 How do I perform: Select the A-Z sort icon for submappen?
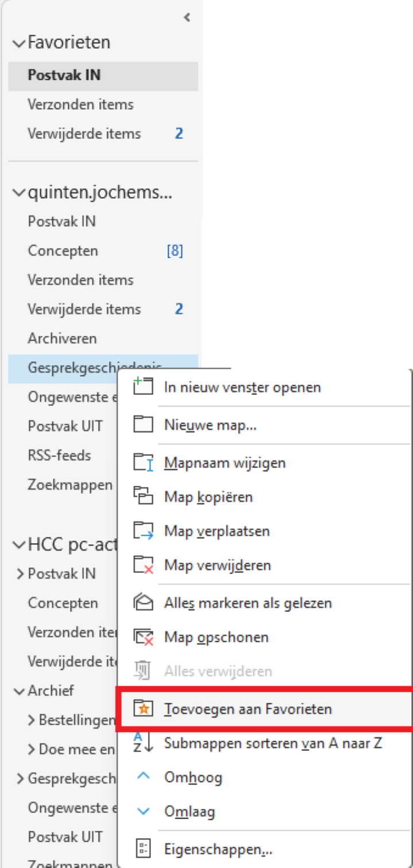143,743
